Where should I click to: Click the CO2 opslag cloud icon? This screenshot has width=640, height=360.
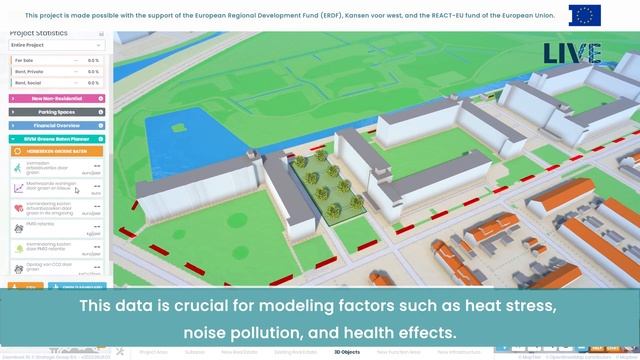[x=18, y=269]
